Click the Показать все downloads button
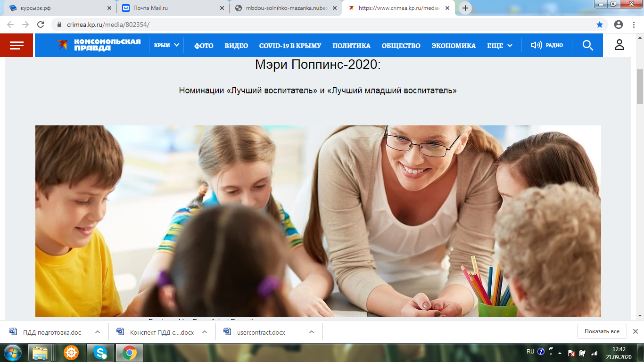This screenshot has width=644, height=362. [x=602, y=331]
